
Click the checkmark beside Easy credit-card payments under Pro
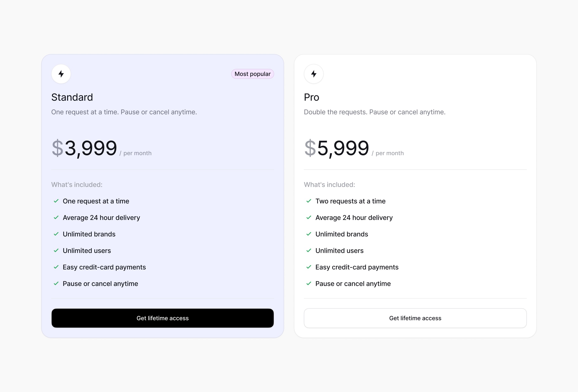tap(309, 267)
